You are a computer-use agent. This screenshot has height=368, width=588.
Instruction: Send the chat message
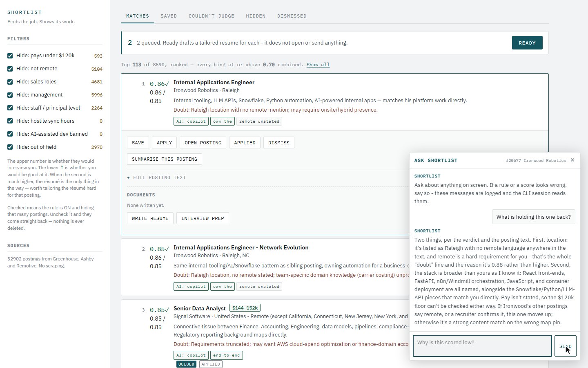coord(566,346)
